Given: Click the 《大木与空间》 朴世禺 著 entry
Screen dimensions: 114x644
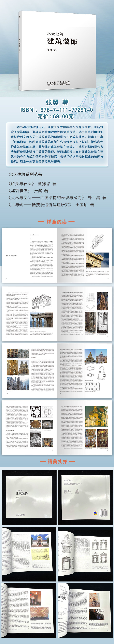Looking at the screenshot, I should coord(57,197).
